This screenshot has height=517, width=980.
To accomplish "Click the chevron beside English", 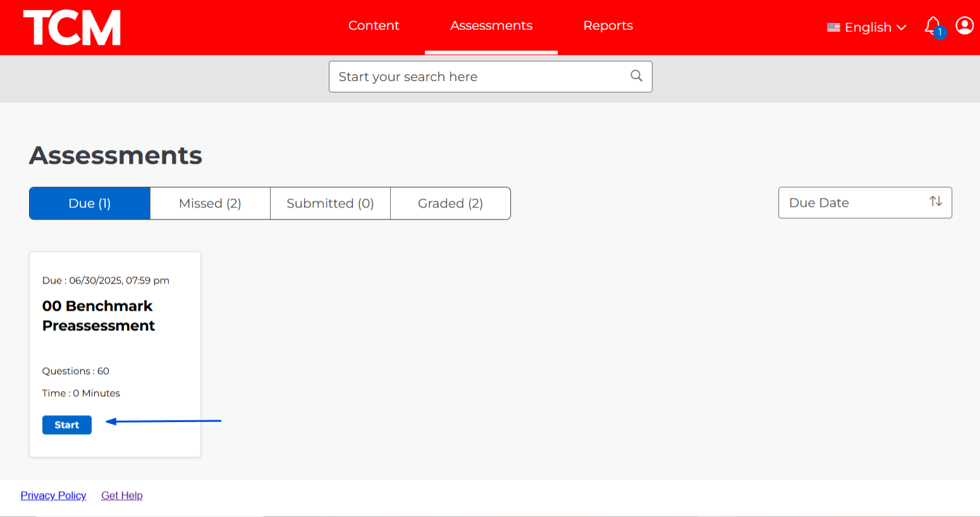I will pyautogui.click(x=902, y=27).
